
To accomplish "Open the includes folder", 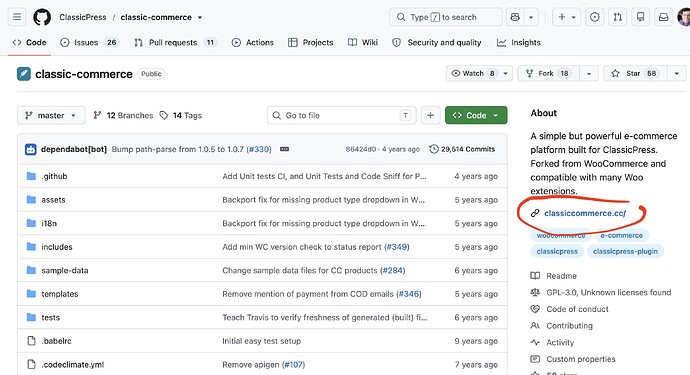I will [57, 247].
